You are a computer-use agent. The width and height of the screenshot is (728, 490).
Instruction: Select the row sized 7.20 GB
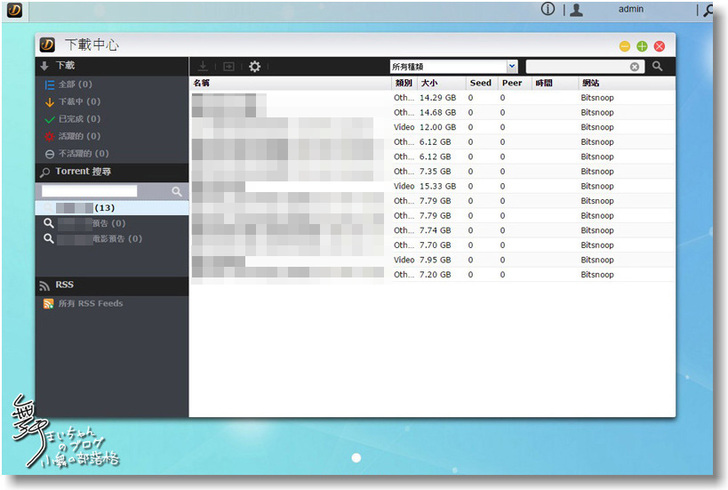[x=432, y=275]
